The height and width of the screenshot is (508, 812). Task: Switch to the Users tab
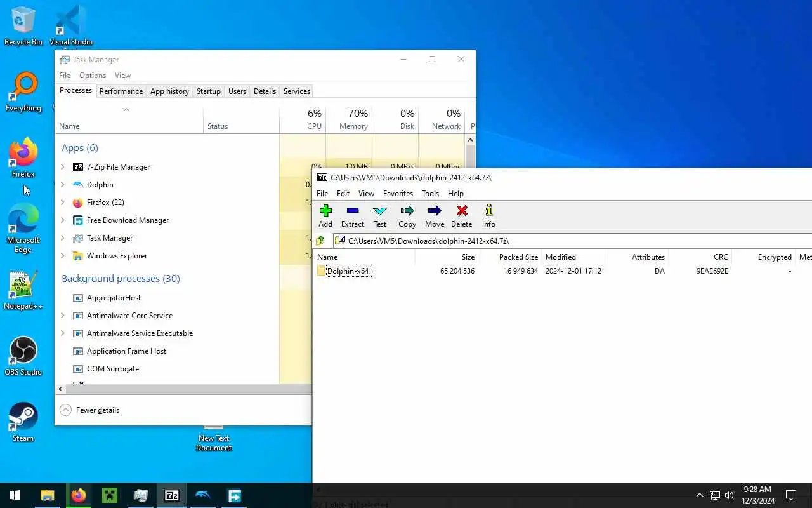tap(237, 91)
